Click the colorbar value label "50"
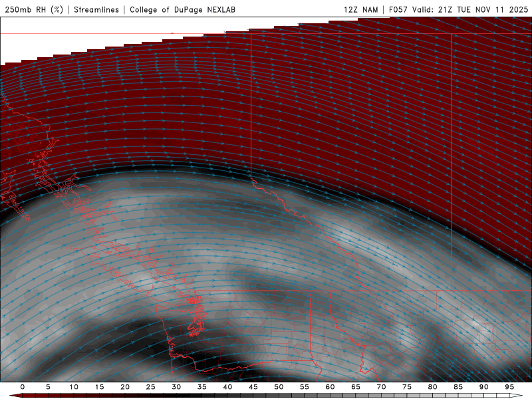Viewport: 532px width, 399px height. point(279,387)
